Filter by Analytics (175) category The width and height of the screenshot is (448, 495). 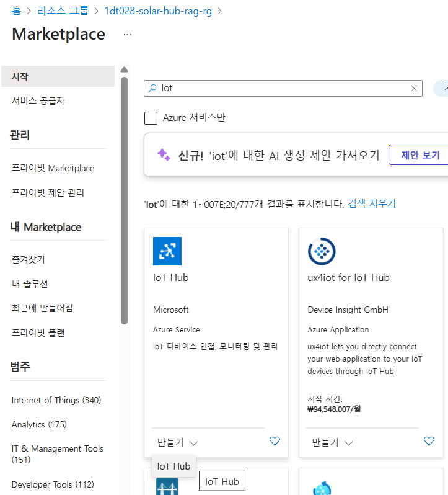39,424
